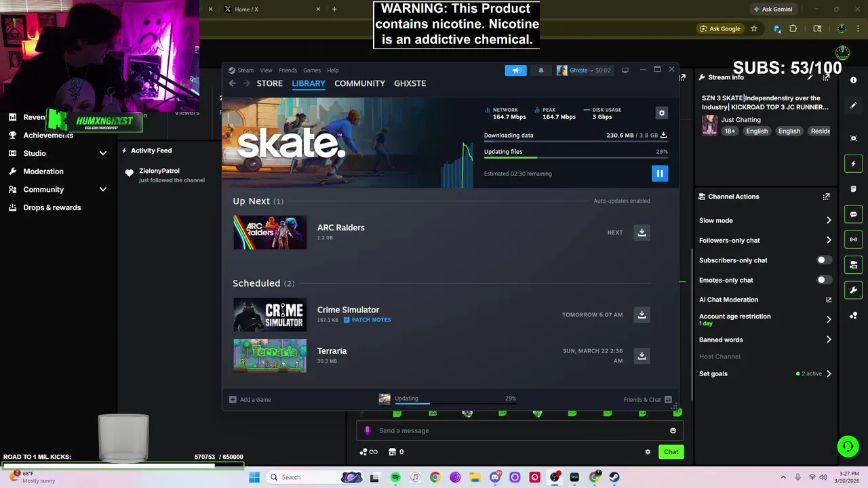The image size is (868, 488).
Task: Download Crime Simulator update now
Action: pyautogui.click(x=642, y=314)
